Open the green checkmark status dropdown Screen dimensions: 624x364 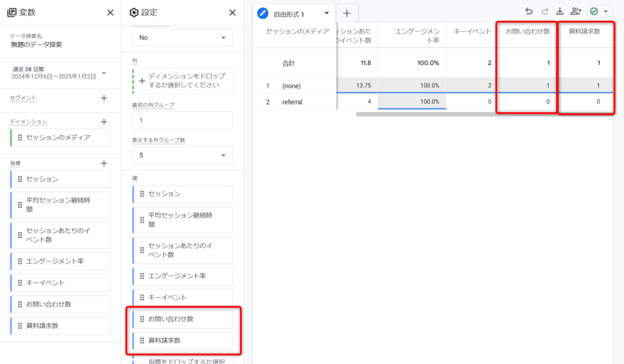point(600,12)
